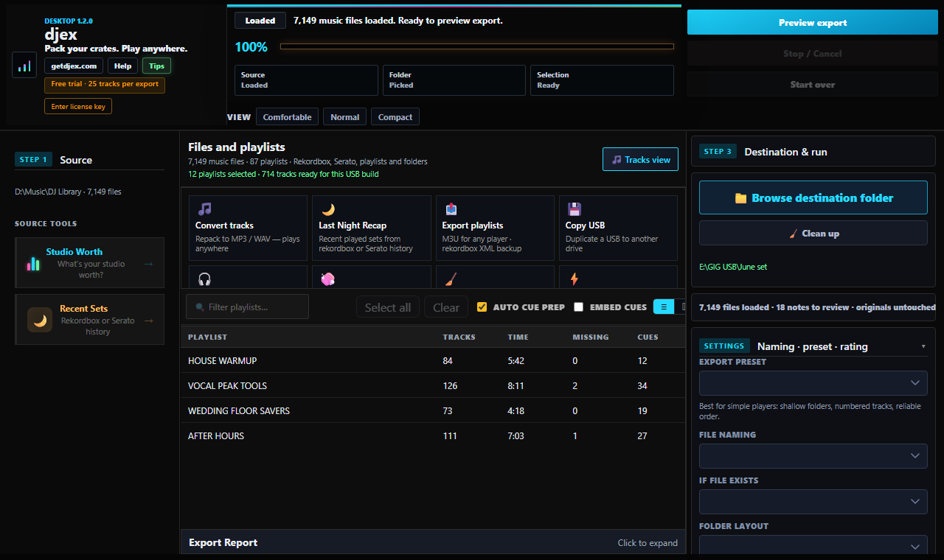Screen dimensions: 944x560
Task: Click search magnifier in Filter playlists
Action: (199, 307)
